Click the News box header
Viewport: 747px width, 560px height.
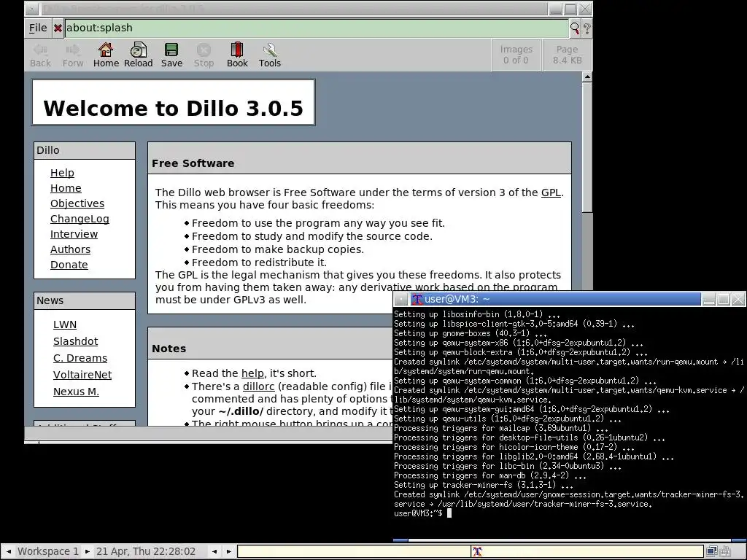click(85, 300)
